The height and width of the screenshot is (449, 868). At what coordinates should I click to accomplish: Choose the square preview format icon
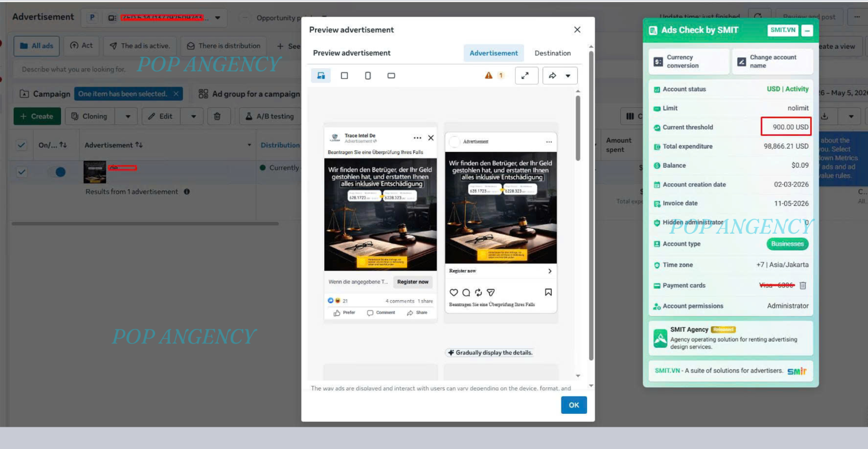[344, 76]
